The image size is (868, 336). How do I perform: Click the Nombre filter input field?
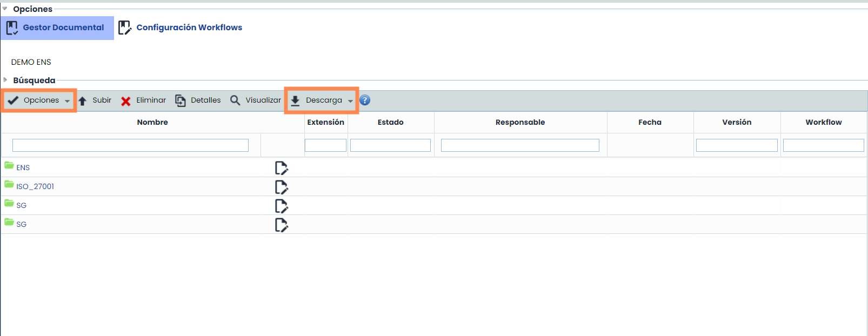(130, 145)
